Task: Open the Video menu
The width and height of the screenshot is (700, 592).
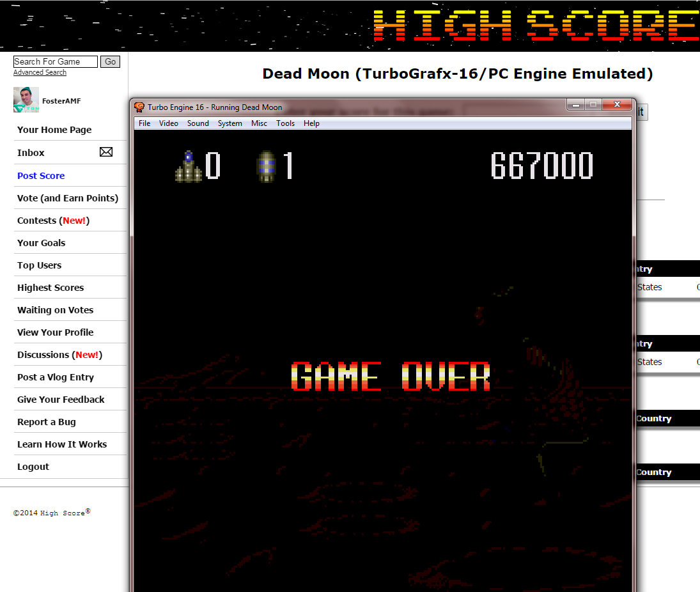Action: coord(168,123)
